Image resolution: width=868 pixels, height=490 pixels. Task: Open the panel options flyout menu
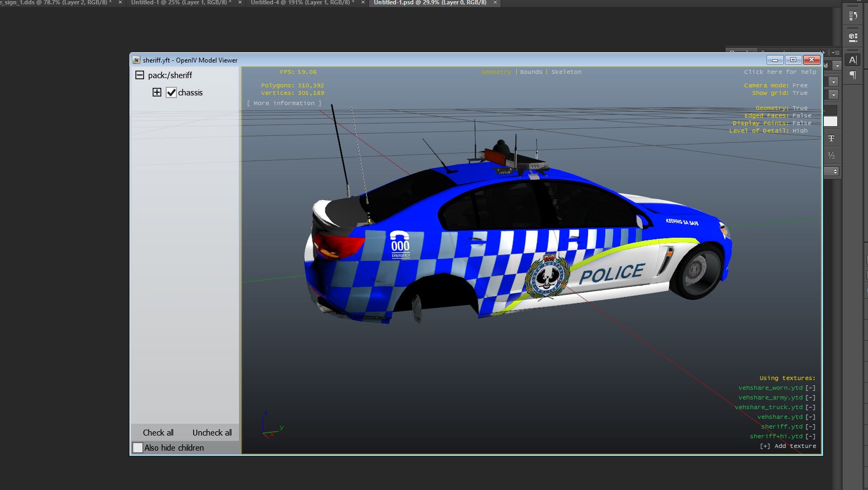point(836,53)
